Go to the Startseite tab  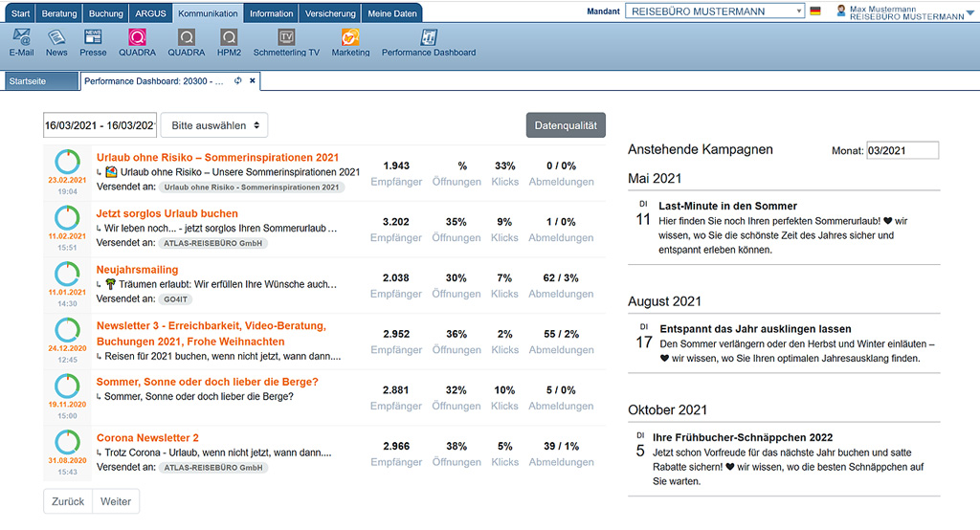(x=41, y=81)
